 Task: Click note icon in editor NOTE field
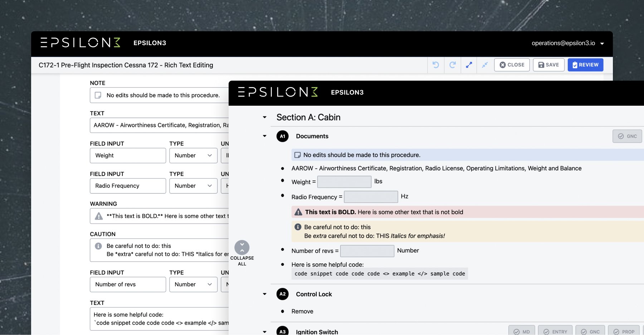click(98, 95)
